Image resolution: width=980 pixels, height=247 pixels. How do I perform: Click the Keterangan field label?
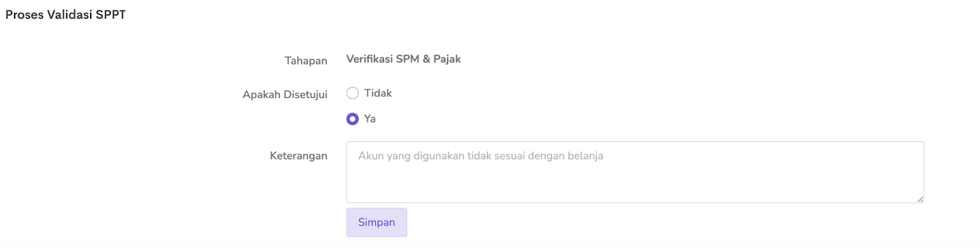298,156
